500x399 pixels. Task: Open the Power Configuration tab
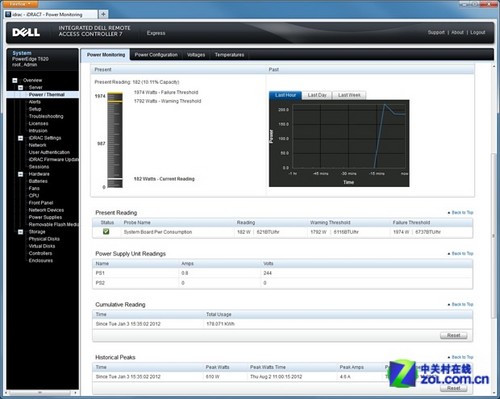[156, 55]
